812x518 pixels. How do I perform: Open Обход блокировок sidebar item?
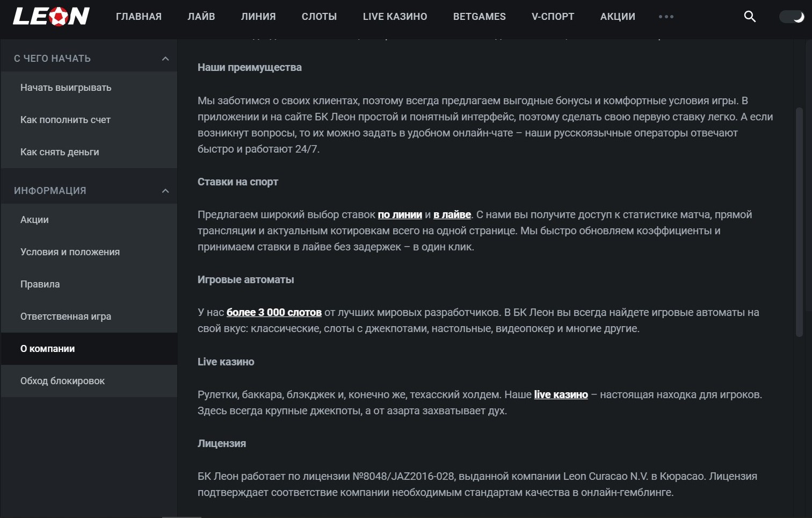89,381
